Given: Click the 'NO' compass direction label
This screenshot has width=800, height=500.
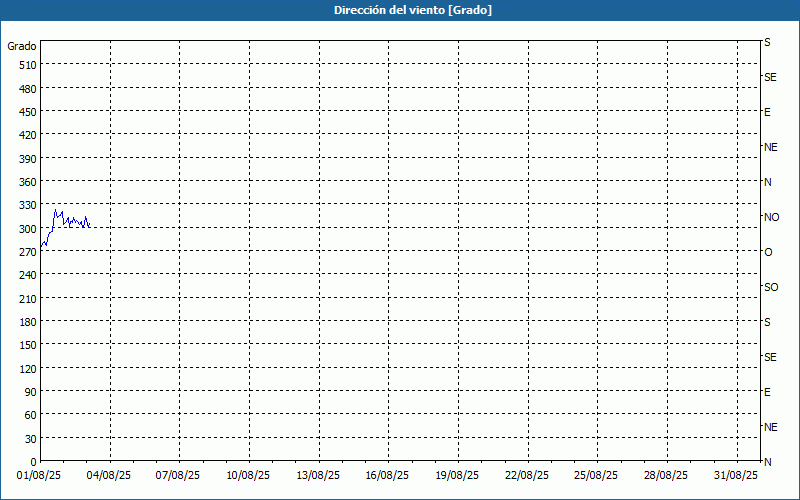Looking at the screenshot, I should click(771, 217).
